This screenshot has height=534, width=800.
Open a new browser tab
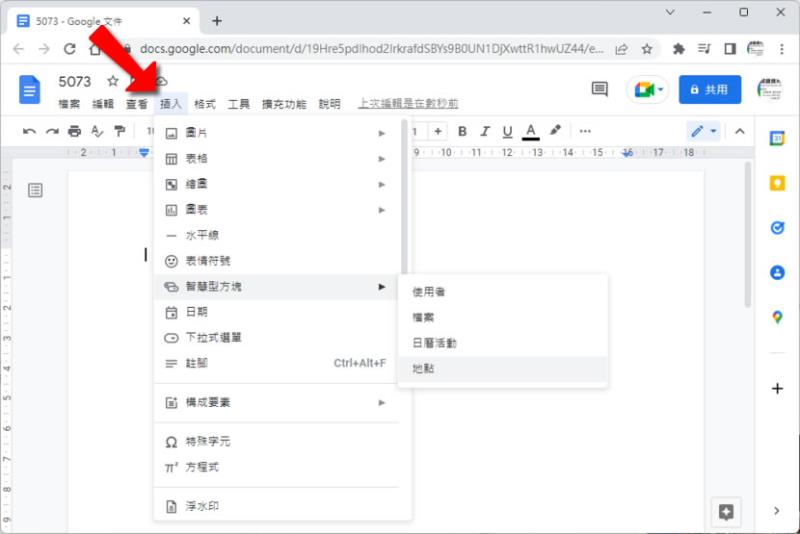217,21
